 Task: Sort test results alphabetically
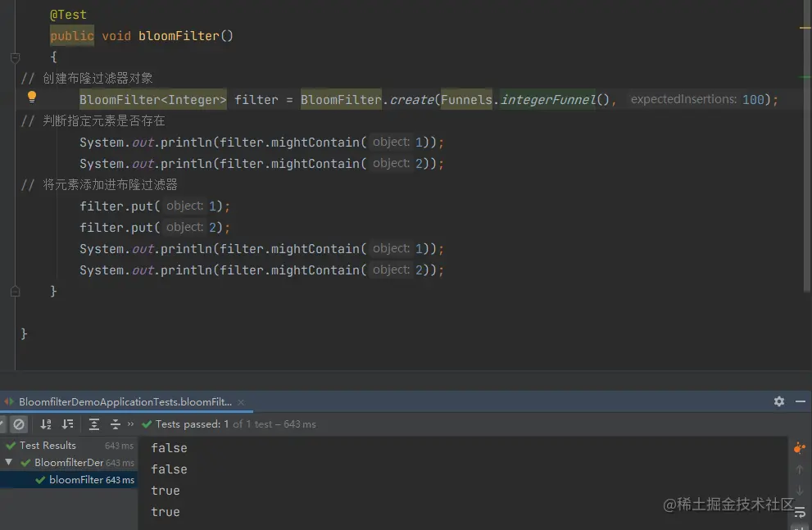(x=46, y=424)
